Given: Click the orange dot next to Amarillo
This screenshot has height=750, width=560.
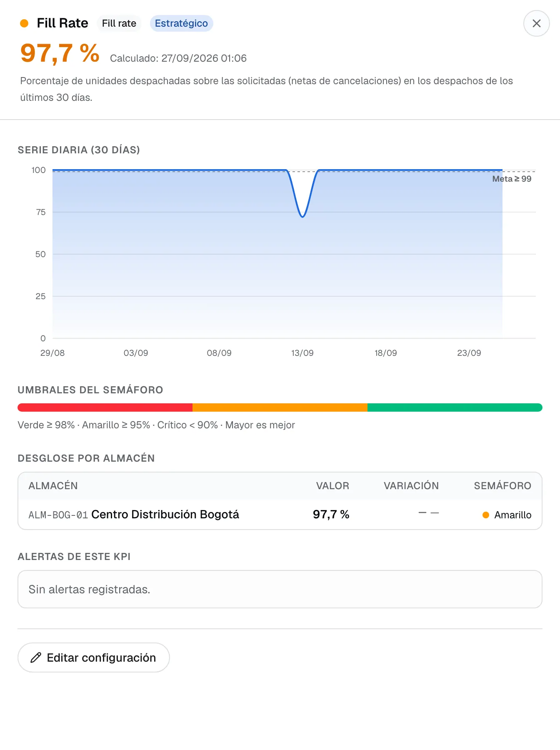Looking at the screenshot, I should (x=486, y=515).
